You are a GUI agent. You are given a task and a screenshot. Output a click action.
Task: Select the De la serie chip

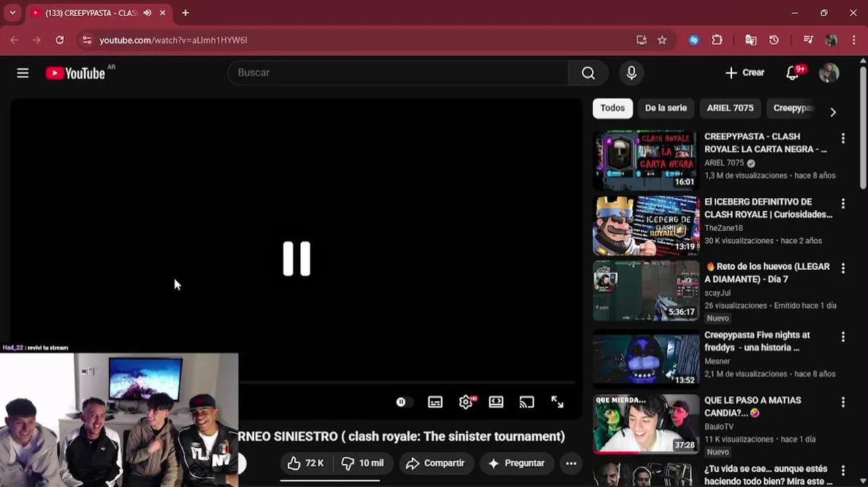(666, 108)
